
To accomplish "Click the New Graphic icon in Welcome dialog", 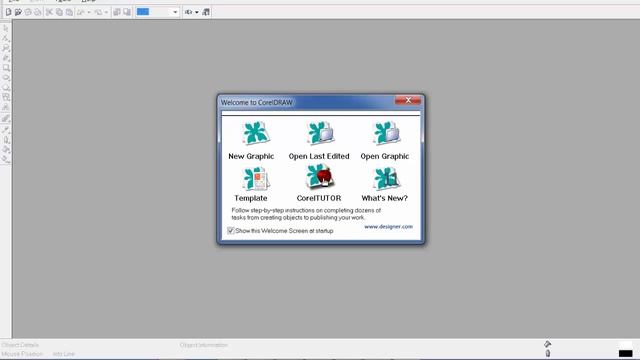I will 256,133.
